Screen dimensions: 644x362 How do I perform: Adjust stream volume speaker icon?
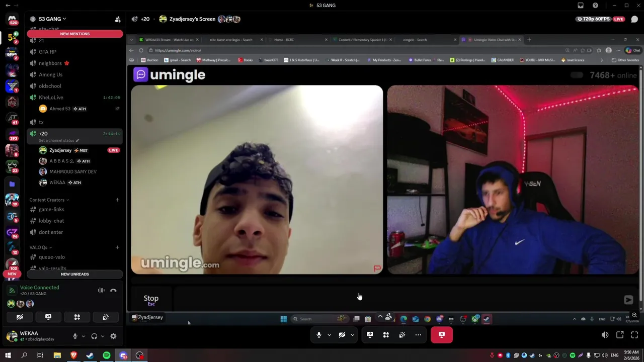[605, 335]
